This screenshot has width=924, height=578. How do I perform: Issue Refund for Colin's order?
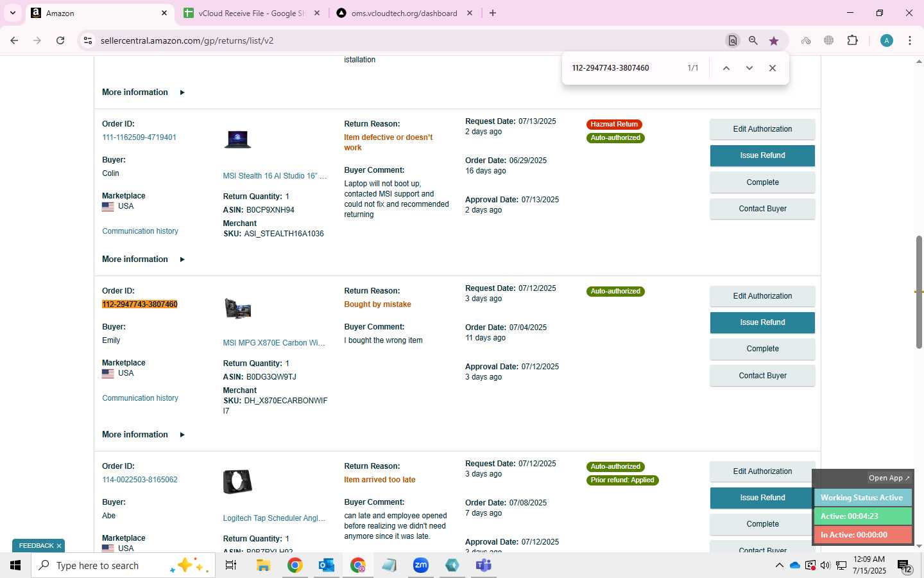click(762, 155)
